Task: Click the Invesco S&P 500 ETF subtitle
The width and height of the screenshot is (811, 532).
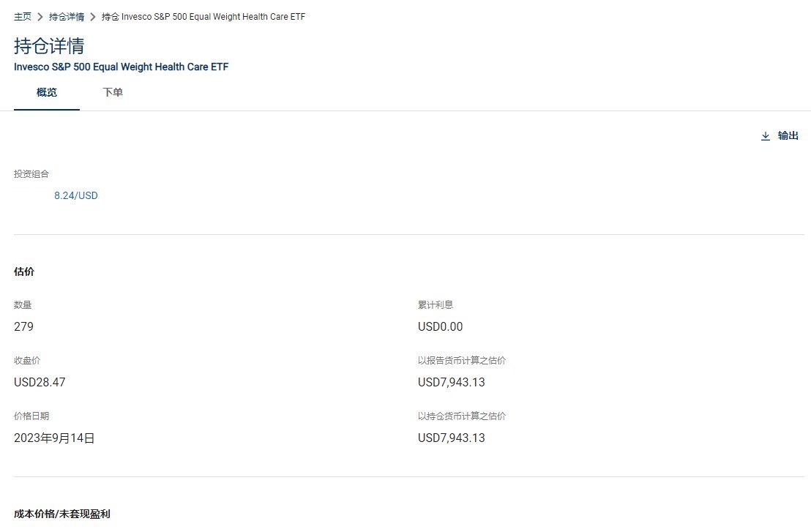Action: [121, 67]
